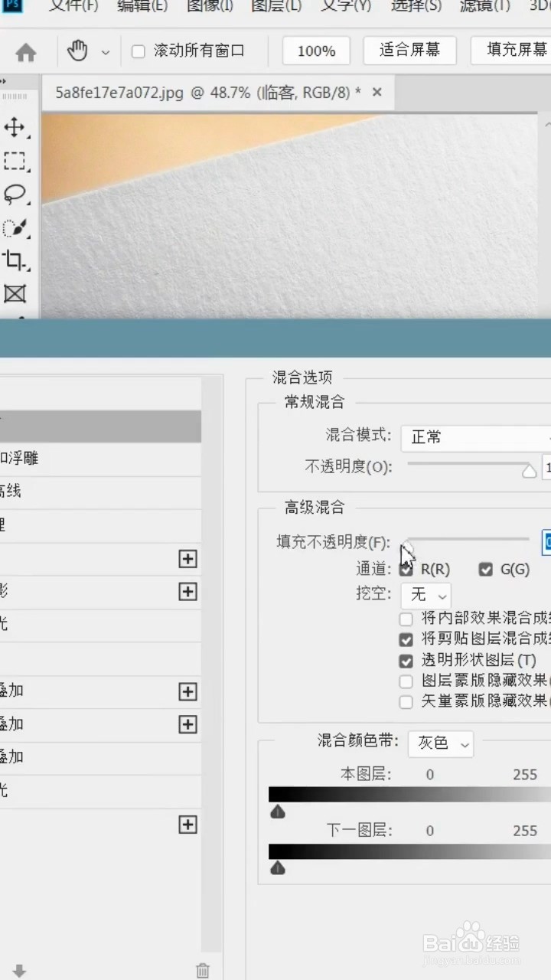Click the trash icon below the styles list

pyautogui.click(x=203, y=970)
